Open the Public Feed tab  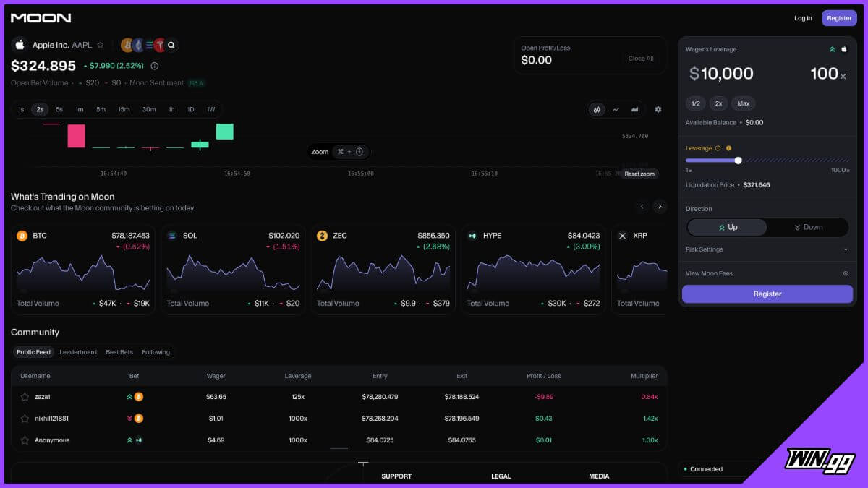click(34, 352)
